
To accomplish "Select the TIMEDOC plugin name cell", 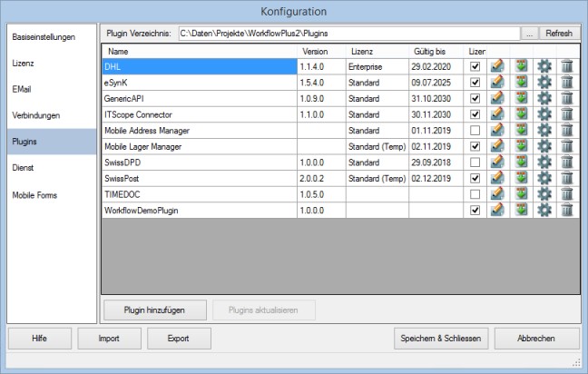I will coord(200,194).
